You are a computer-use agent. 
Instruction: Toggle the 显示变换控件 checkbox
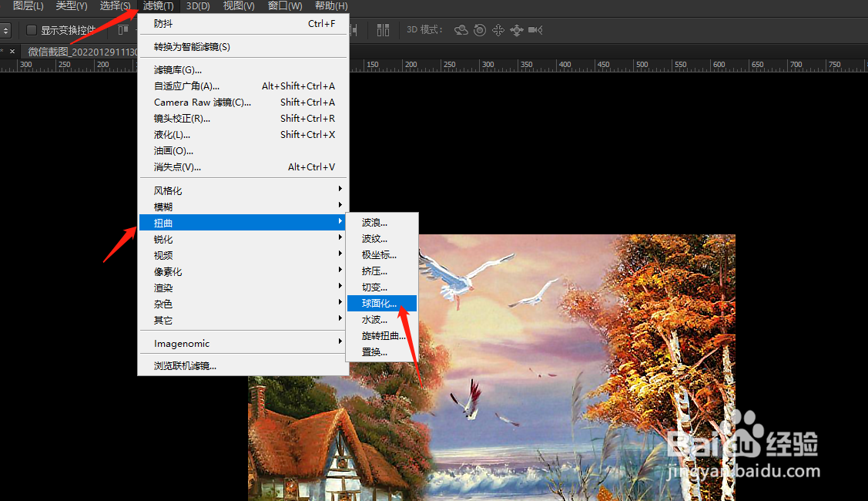pos(32,30)
